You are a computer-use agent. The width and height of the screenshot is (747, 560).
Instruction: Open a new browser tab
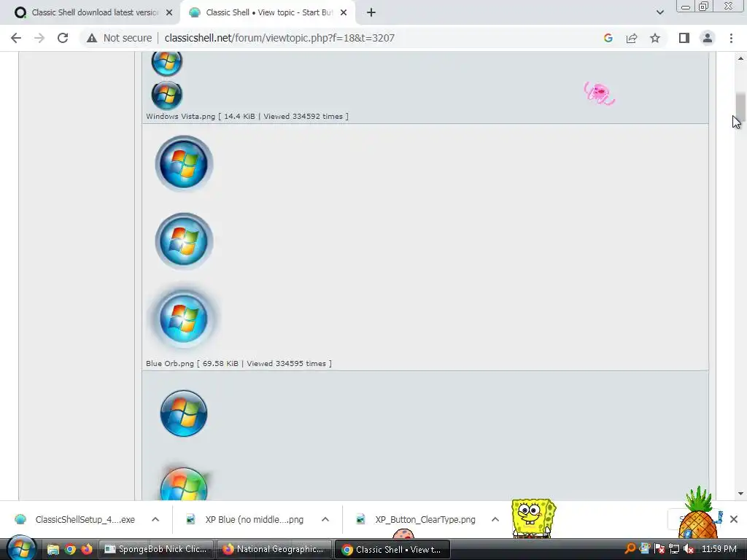[x=371, y=13]
